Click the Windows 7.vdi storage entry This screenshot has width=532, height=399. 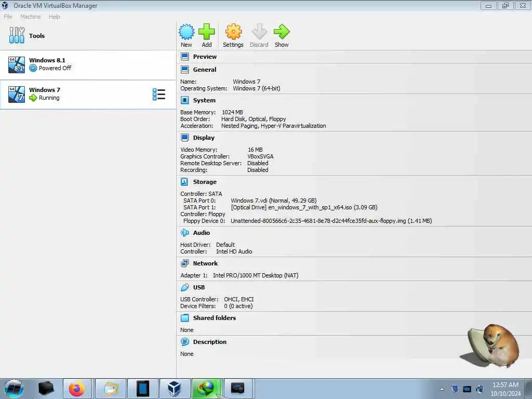[x=273, y=201]
